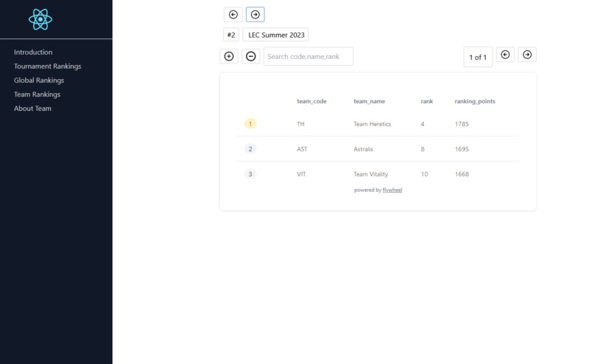
Task: Click ranking points 1695
Action: click(462, 149)
